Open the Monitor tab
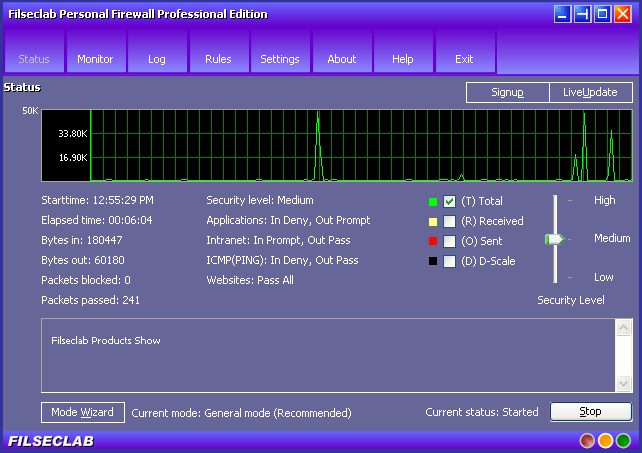 95,59
